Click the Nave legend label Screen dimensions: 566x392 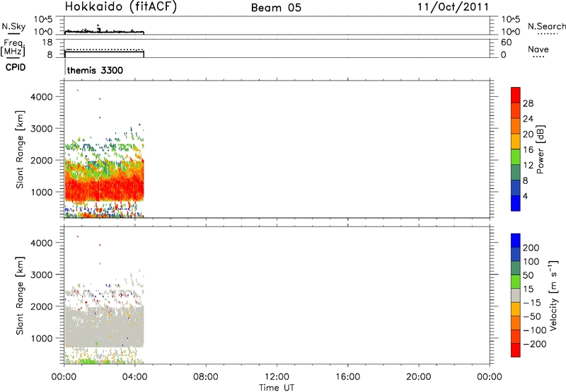538,49
